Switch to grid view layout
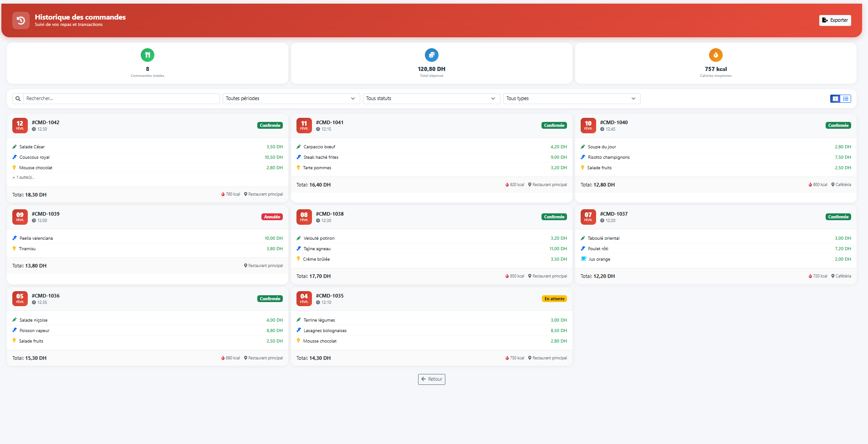The image size is (868, 444). pos(835,99)
